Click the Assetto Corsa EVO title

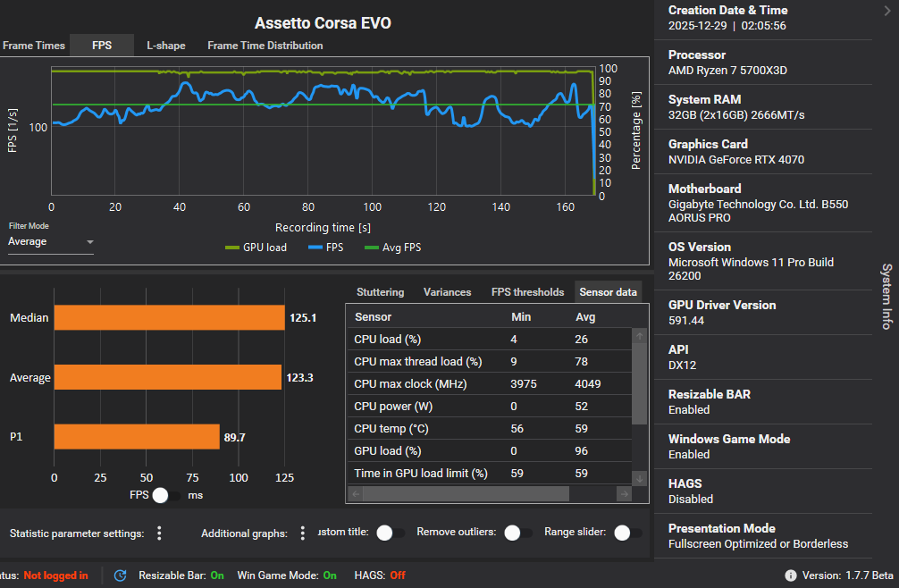(x=323, y=23)
